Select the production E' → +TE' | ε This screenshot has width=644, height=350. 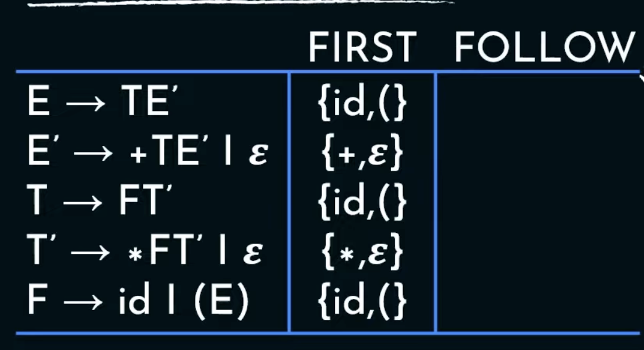pos(147,153)
